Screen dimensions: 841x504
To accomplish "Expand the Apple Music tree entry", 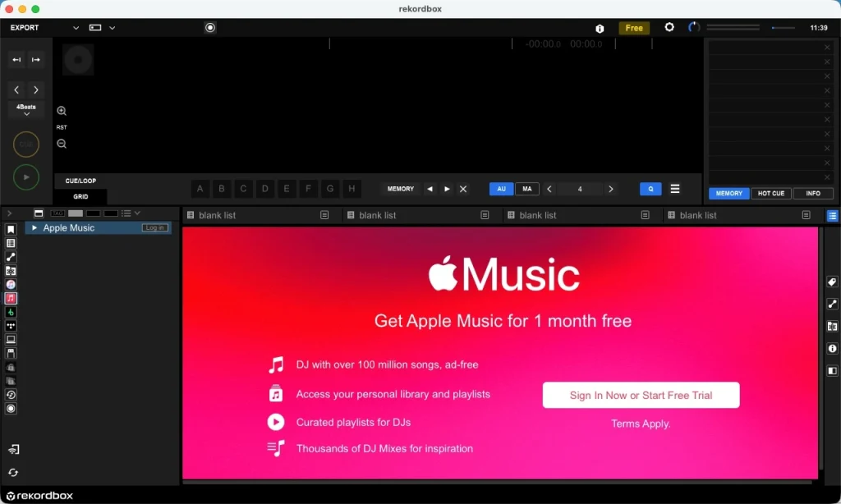I will click(x=33, y=227).
